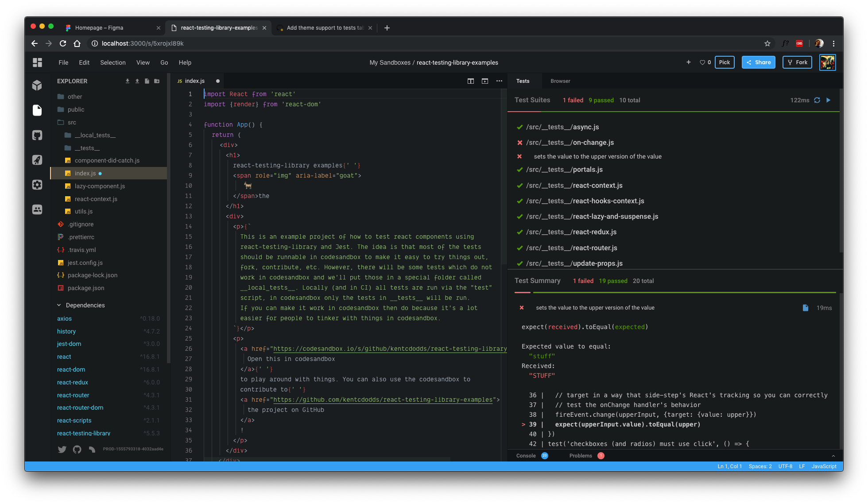This screenshot has width=868, height=504.
Task: Open the Selection menu
Action: click(x=112, y=62)
